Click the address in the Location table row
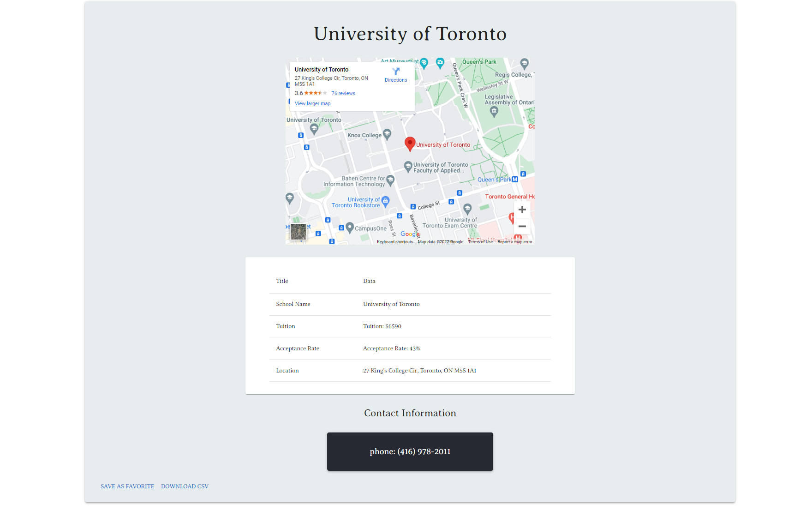 click(x=420, y=371)
